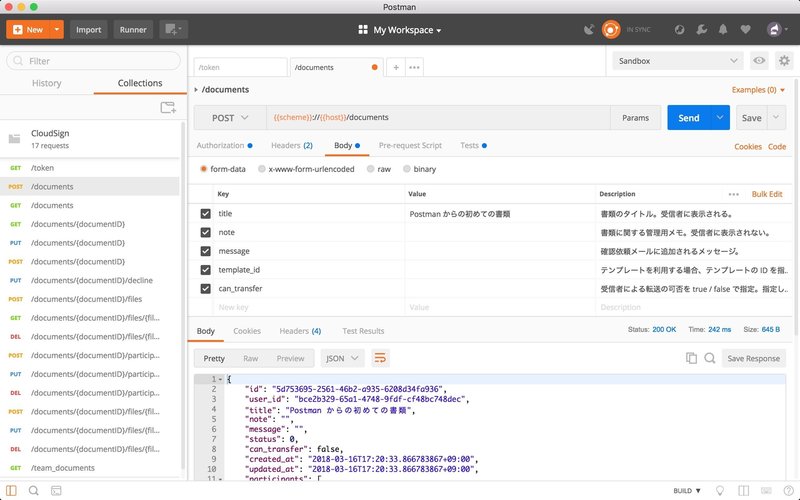Open the My Workspace dropdown

pos(399,30)
